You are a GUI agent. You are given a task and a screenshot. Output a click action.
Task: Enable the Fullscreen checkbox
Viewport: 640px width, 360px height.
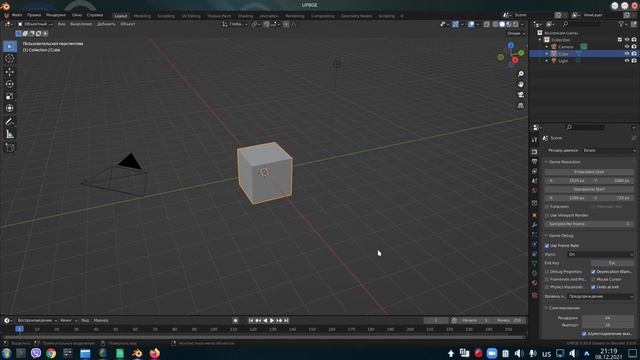(547, 207)
